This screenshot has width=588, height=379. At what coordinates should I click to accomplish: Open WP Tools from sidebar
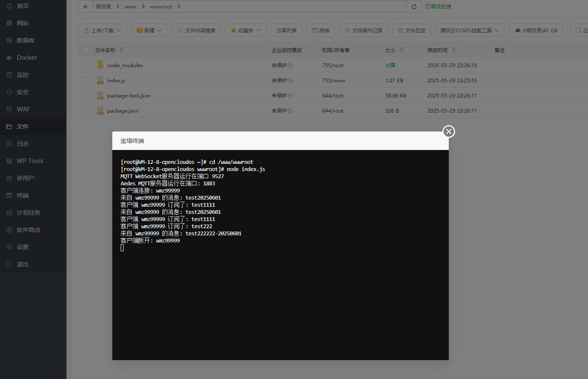coord(30,161)
